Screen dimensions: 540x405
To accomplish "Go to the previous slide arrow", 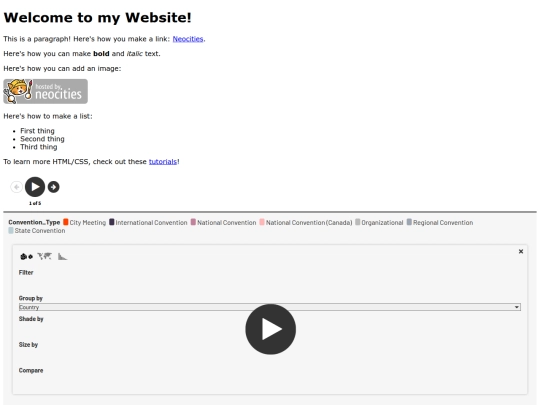I will [x=16, y=187].
